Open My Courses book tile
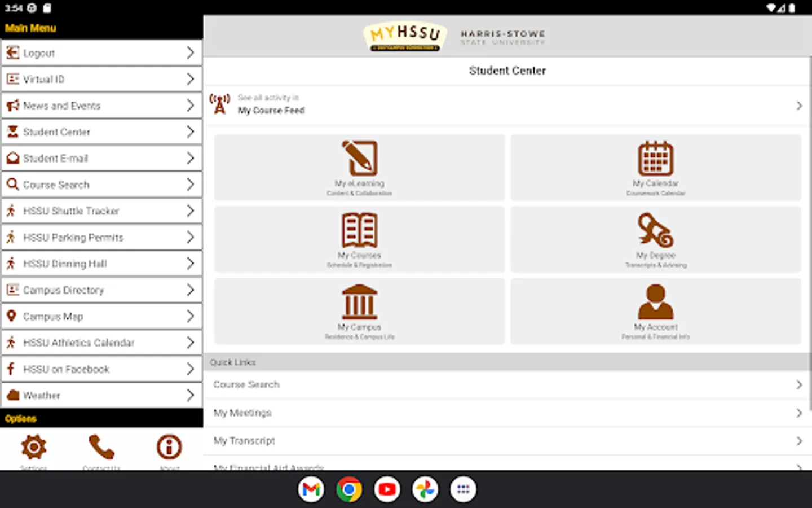This screenshot has width=812, height=508. [x=359, y=239]
